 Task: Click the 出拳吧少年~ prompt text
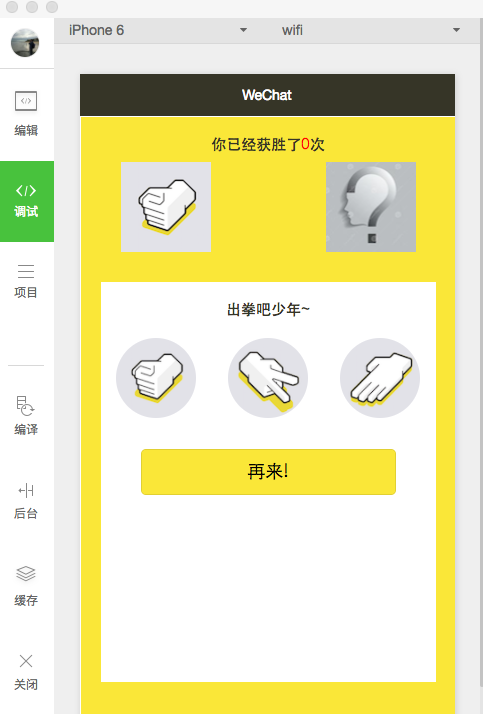click(x=268, y=310)
